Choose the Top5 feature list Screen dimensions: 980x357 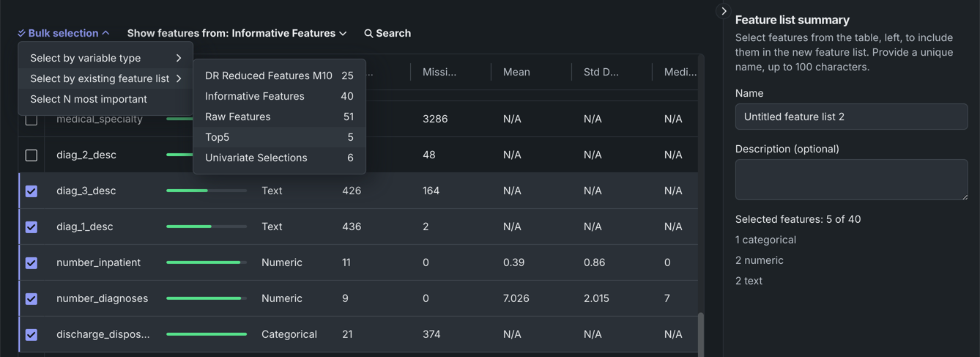coord(279,137)
